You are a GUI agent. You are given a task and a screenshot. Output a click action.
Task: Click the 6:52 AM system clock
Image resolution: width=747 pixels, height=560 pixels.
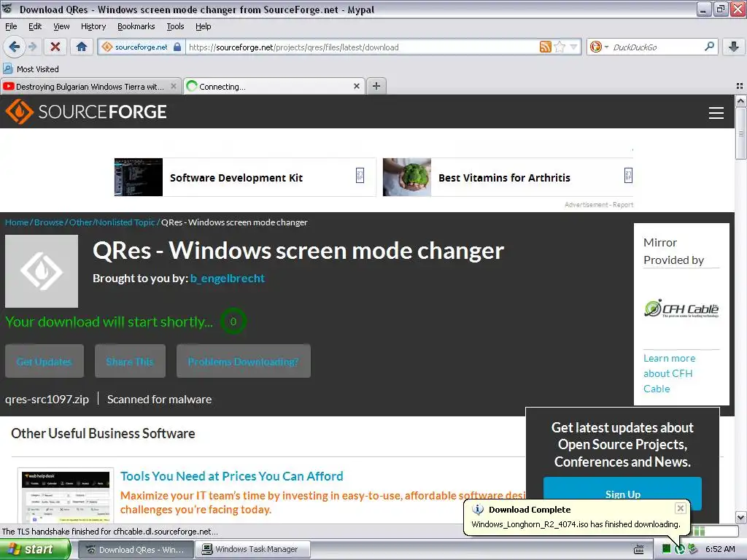point(720,550)
